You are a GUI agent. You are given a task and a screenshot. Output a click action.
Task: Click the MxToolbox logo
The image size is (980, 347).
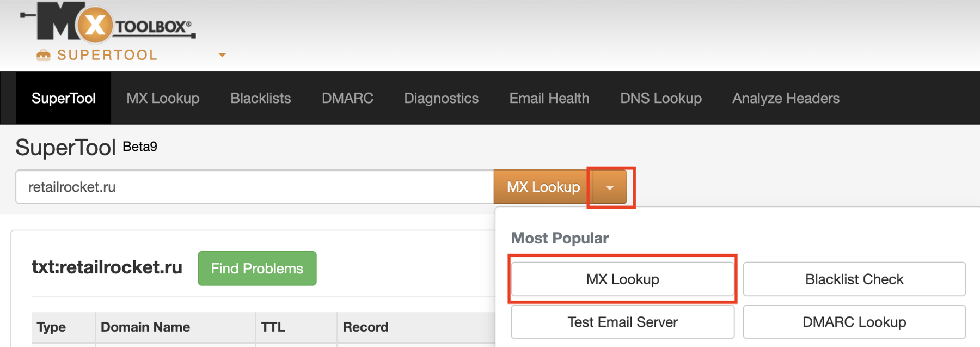108,22
